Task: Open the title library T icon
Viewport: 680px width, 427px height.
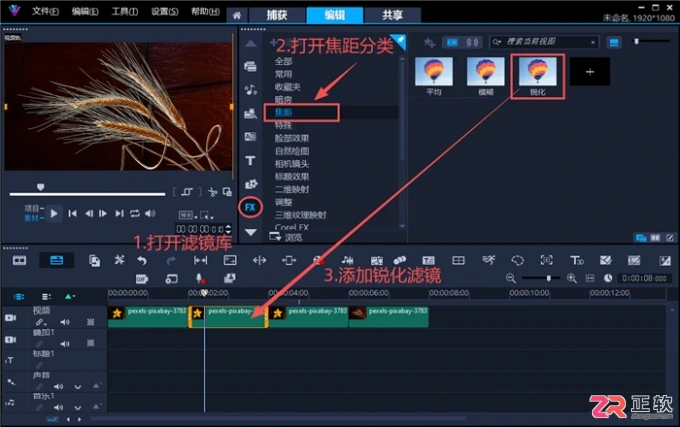Action: point(250,161)
